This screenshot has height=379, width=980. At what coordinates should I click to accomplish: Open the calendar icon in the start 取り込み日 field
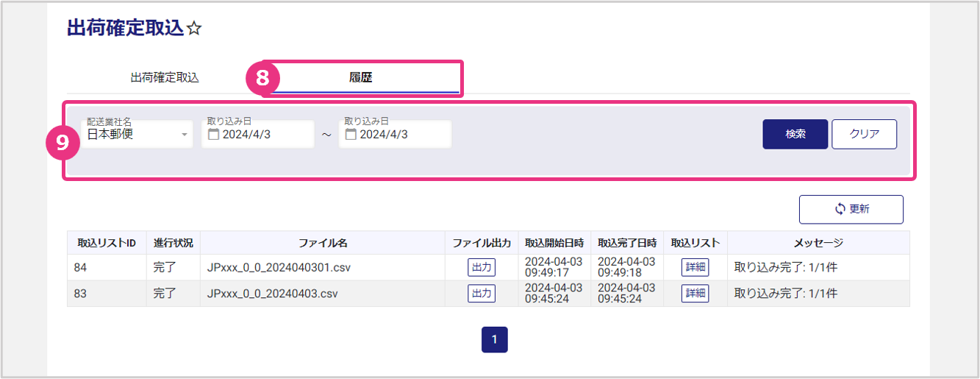(x=214, y=135)
